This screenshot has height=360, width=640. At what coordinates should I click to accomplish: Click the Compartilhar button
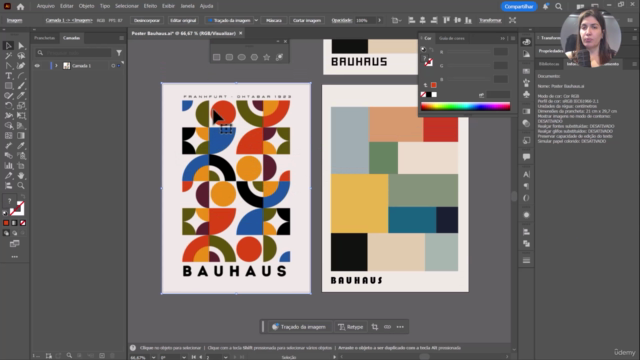click(519, 7)
